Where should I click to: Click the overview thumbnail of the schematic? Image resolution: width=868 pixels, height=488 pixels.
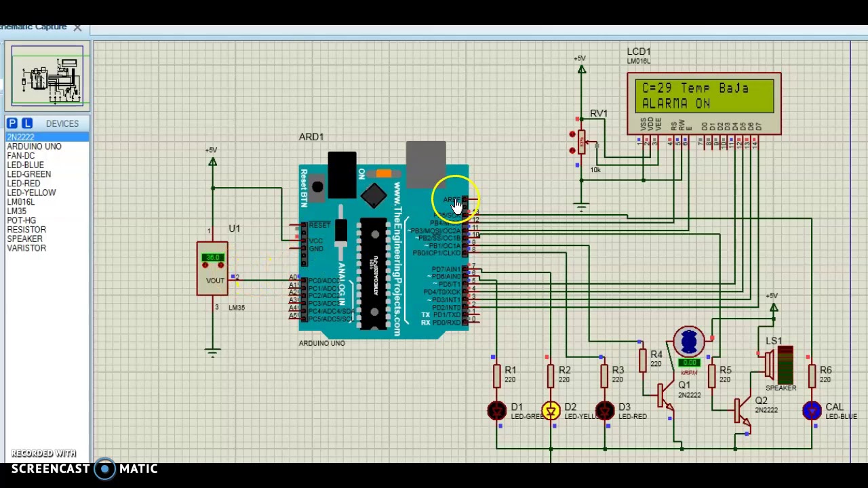47,76
